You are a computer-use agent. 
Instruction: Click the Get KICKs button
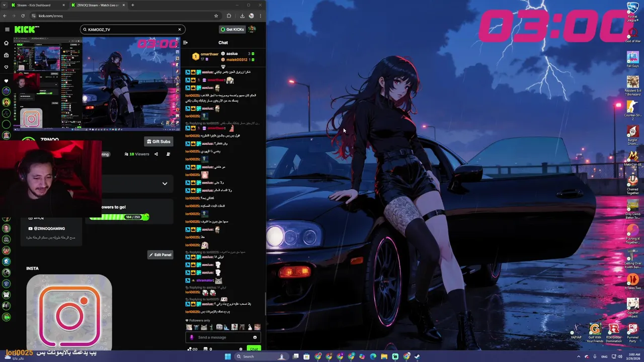(232, 29)
